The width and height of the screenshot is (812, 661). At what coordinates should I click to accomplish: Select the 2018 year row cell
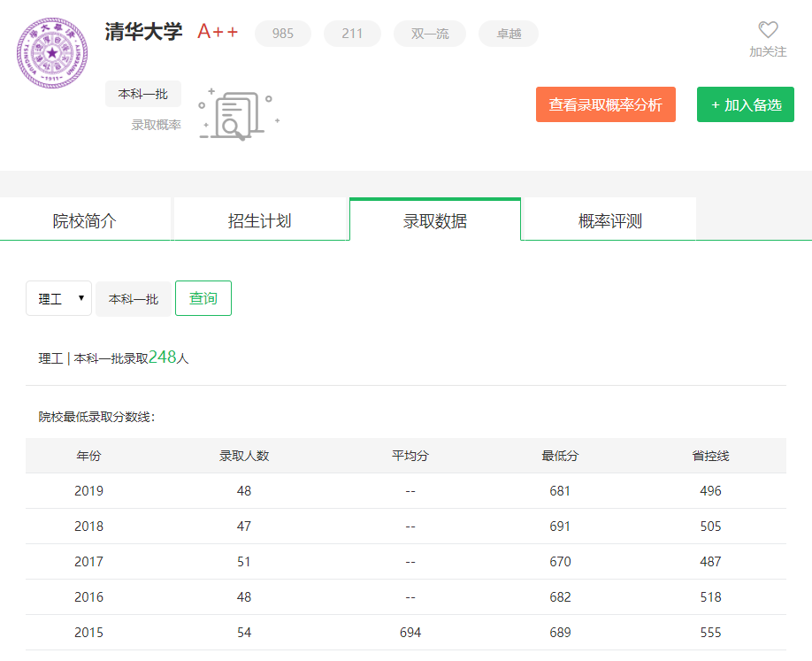click(x=89, y=526)
